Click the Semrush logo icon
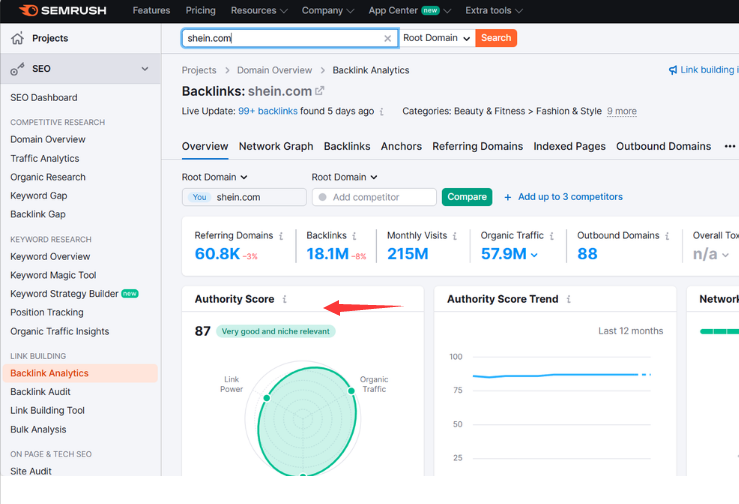The width and height of the screenshot is (739, 504). 27,11
